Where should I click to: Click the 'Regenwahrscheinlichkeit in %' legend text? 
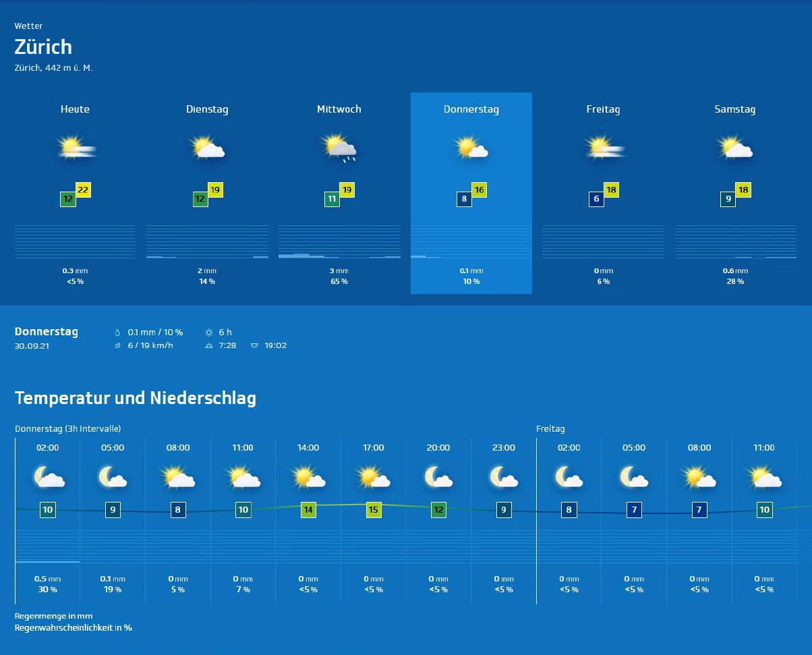point(73,627)
